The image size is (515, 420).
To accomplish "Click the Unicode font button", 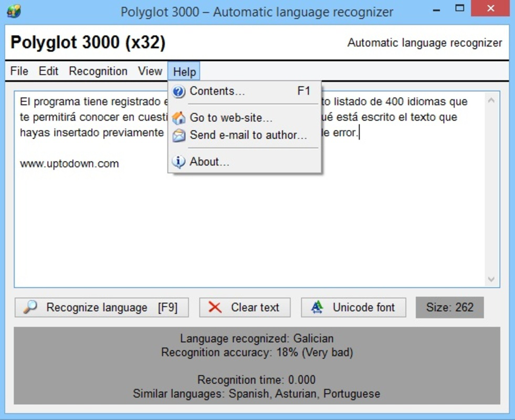I will tap(353, 307).
